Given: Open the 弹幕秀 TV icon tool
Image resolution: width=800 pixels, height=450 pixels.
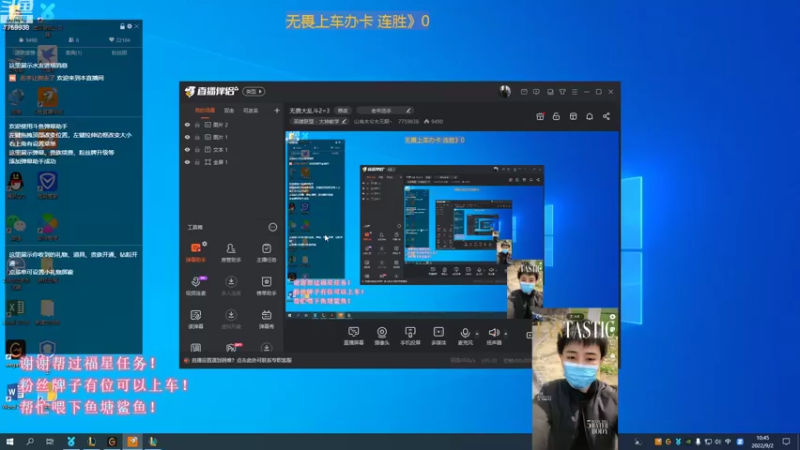Looking at the screenshot, I should point(266,319).
